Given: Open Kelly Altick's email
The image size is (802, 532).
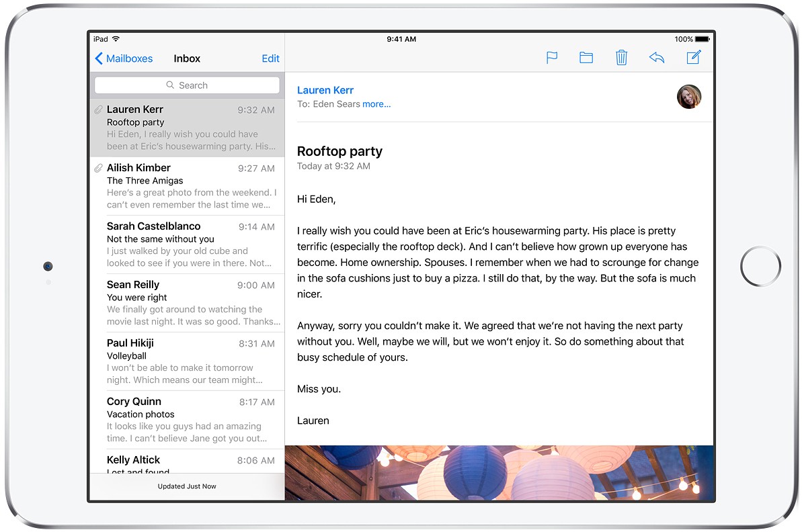Looking at the screenshot, I should click(x=187, y=461).
